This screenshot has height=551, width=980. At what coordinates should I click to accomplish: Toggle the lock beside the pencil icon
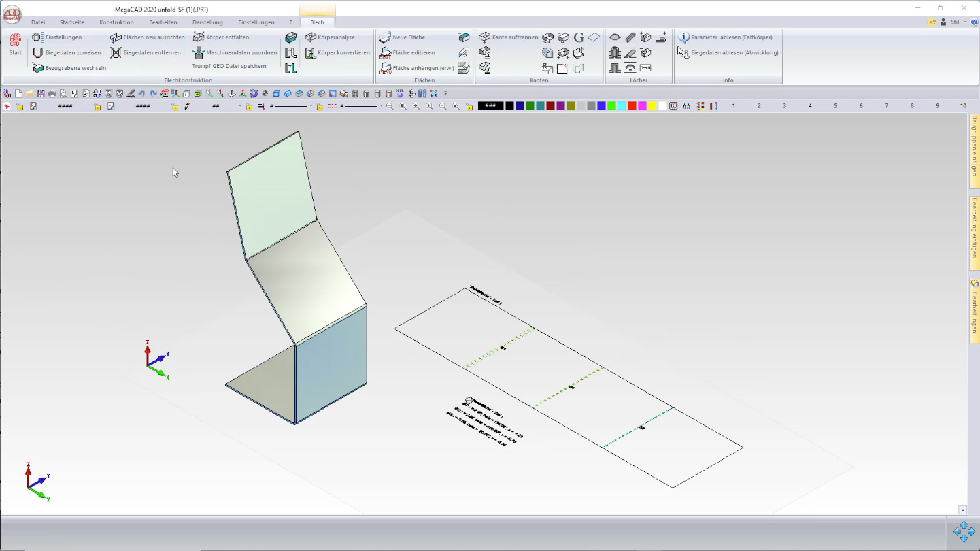pos(175,107)
